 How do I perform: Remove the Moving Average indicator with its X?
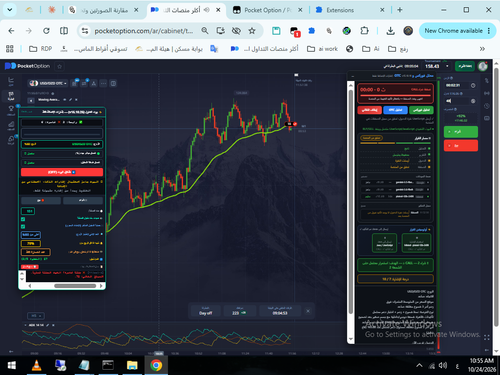(x=76, y=100)
